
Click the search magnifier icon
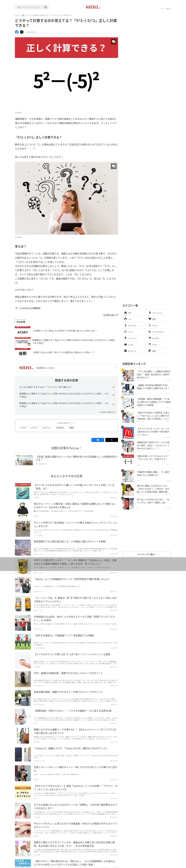(x=46, y=7)
